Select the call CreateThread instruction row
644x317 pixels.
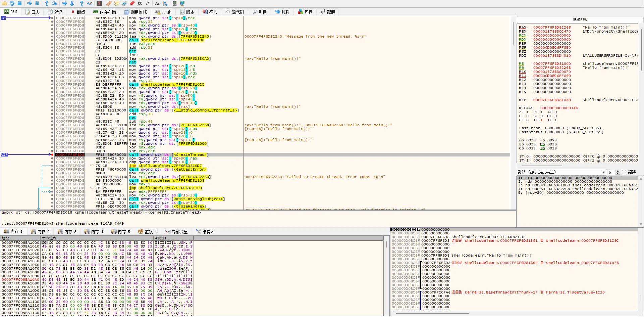168,155
